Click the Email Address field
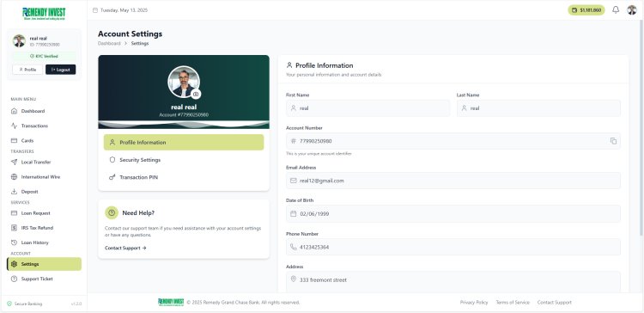This screenshot has height=313, width=644. [x=453, y=181]
